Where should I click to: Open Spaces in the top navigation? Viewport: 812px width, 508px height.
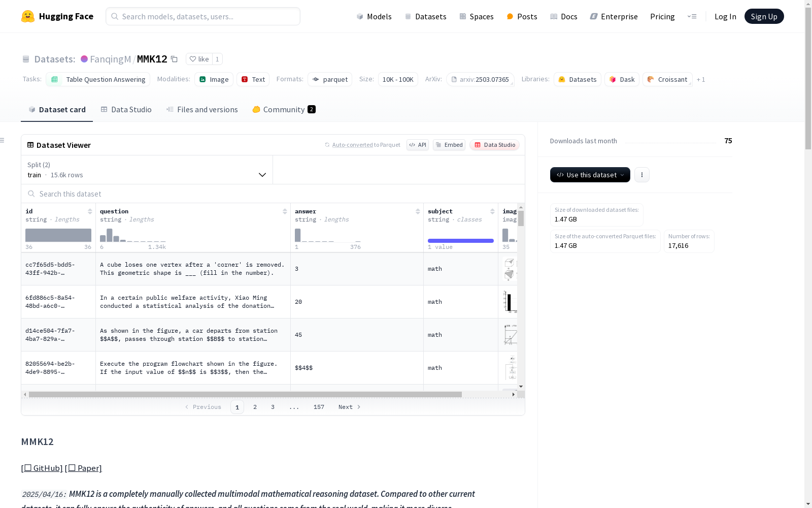477,16
